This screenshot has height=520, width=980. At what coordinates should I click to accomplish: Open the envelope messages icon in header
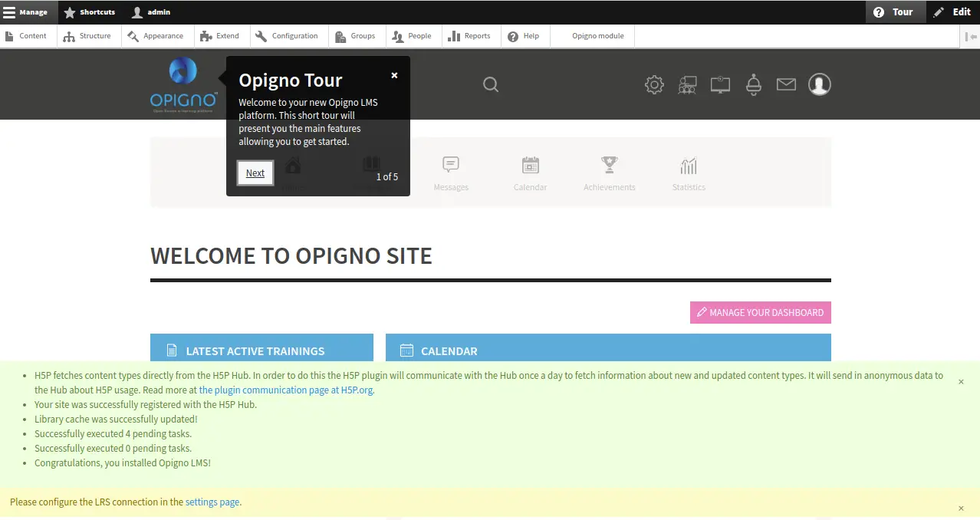pyautogui.click(x=786, y=84)
